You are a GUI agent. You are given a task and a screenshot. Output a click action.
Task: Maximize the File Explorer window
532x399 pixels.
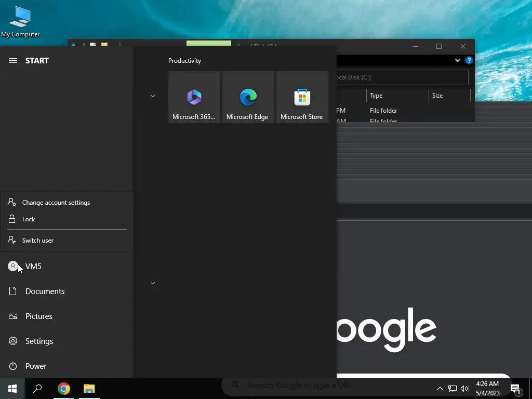tap(439, 46)
